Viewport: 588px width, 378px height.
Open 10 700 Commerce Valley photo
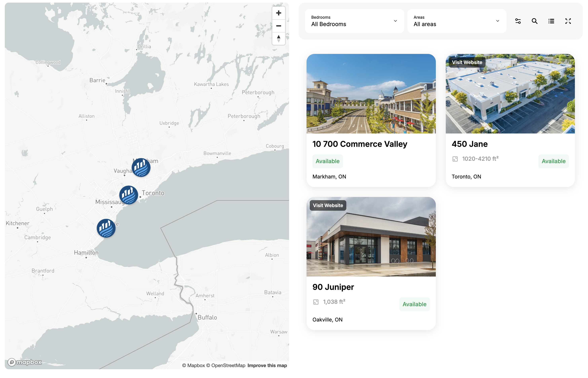(x=371, y=94)
